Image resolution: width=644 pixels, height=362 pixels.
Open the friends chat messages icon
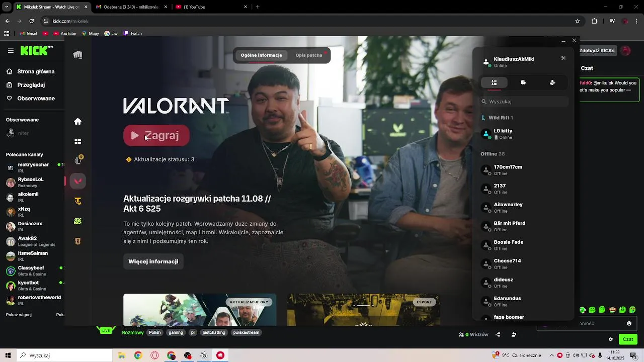523,82
